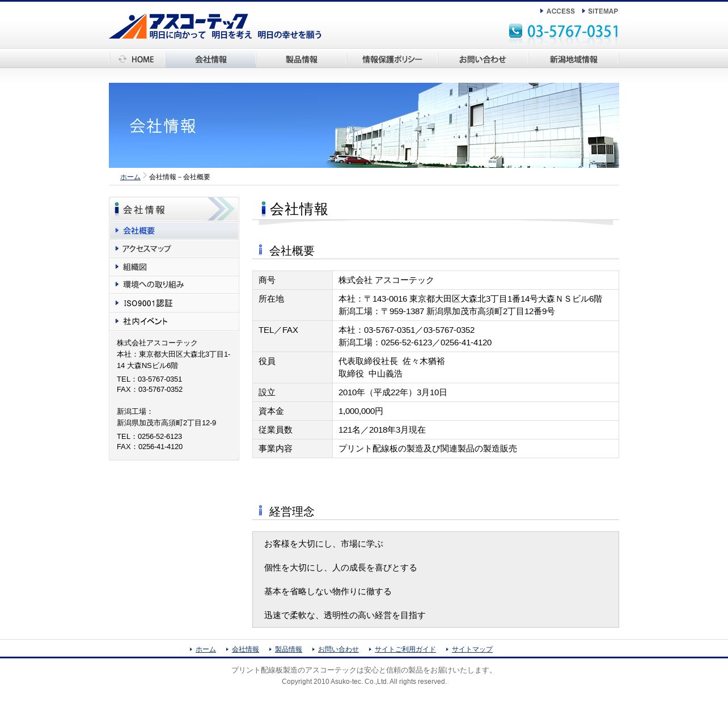Click the sidebar FAX：03-5767-0352 text
728x702 pixels.
pos(150,390)
